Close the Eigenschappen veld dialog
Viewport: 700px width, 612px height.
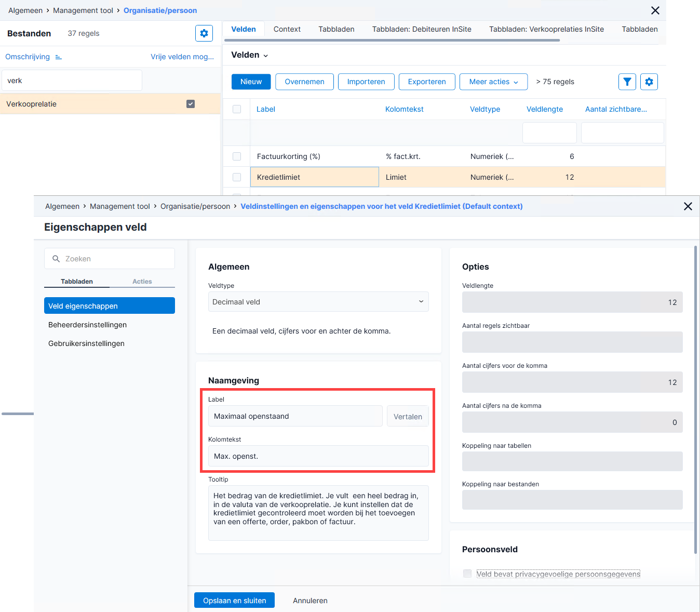click(x=688, y=206)
